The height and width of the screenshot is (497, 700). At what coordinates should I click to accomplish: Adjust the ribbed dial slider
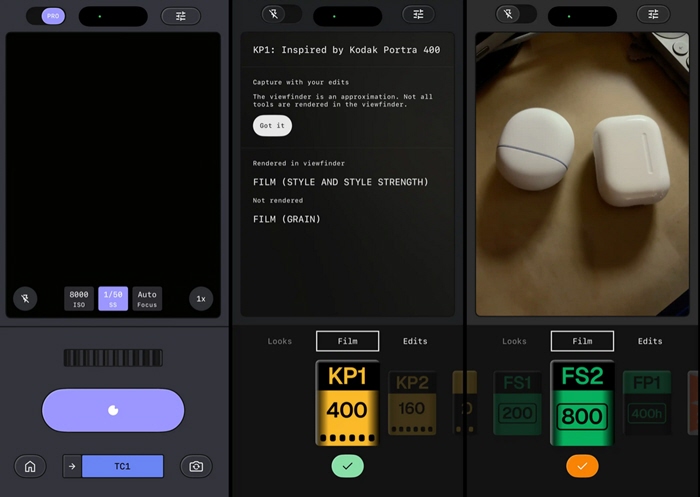coord(113,358)
